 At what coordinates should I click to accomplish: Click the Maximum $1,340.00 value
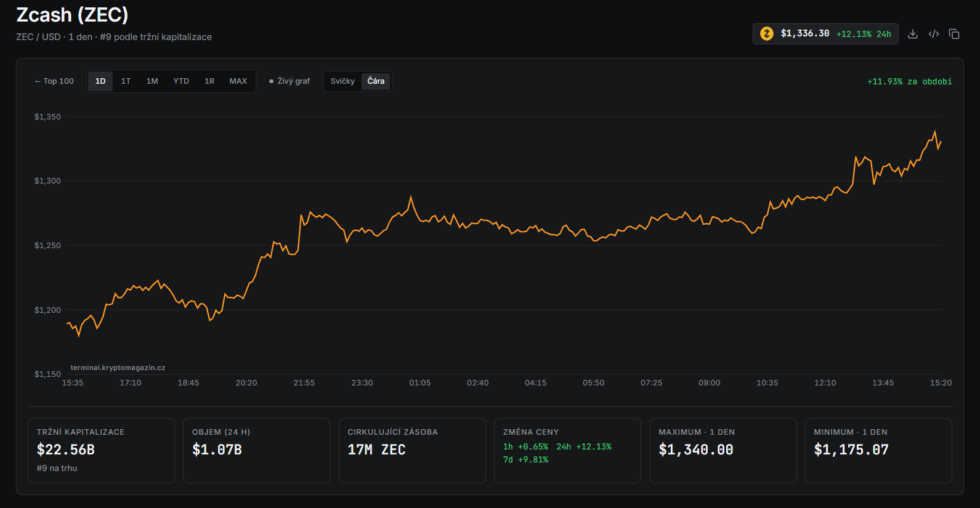point(696,450)
